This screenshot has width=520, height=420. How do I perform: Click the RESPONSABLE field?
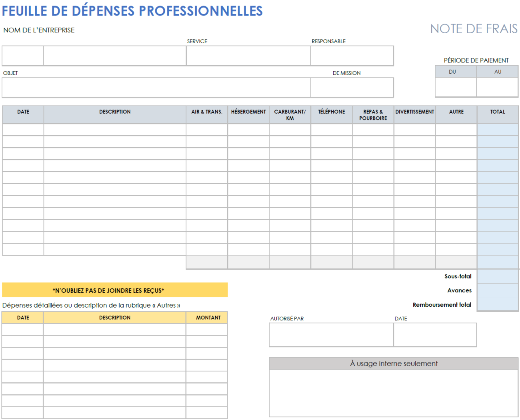352,56
